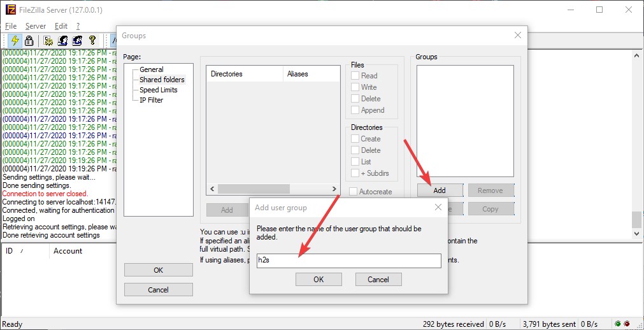Click Remove button under Groups list
Image resolution: width=644 pixels, height=330 pixels.
[x=490, y=190]
